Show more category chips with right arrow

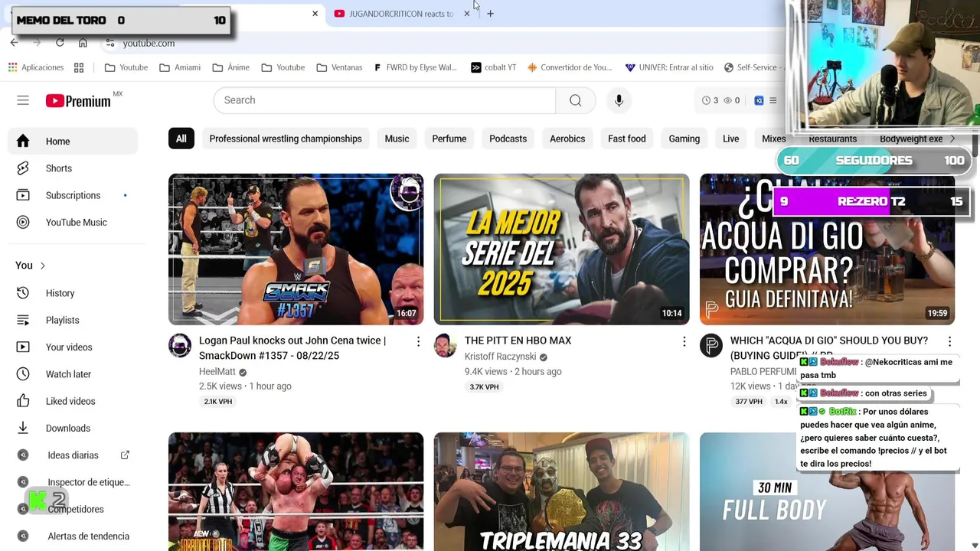click(952, 139)
